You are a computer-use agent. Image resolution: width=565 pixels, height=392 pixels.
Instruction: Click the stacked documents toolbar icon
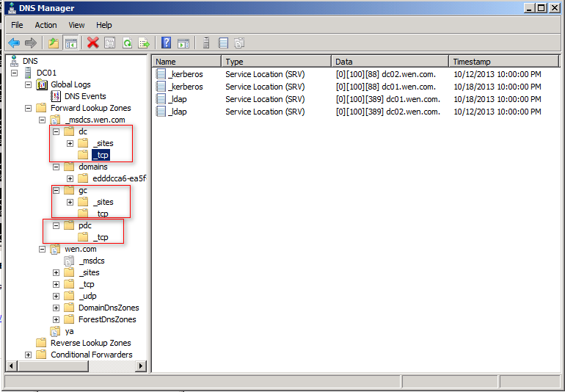pos(239,43)
